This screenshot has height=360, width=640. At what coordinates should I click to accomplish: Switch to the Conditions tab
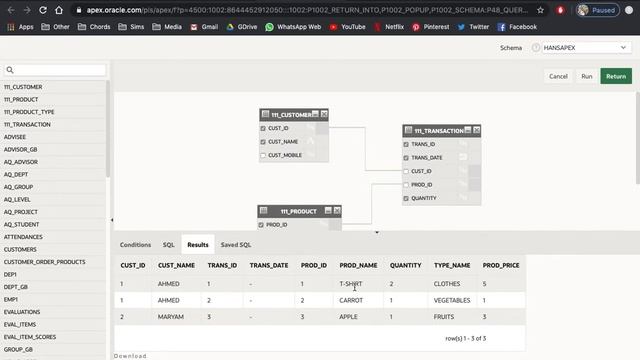(x=136, y=244)
